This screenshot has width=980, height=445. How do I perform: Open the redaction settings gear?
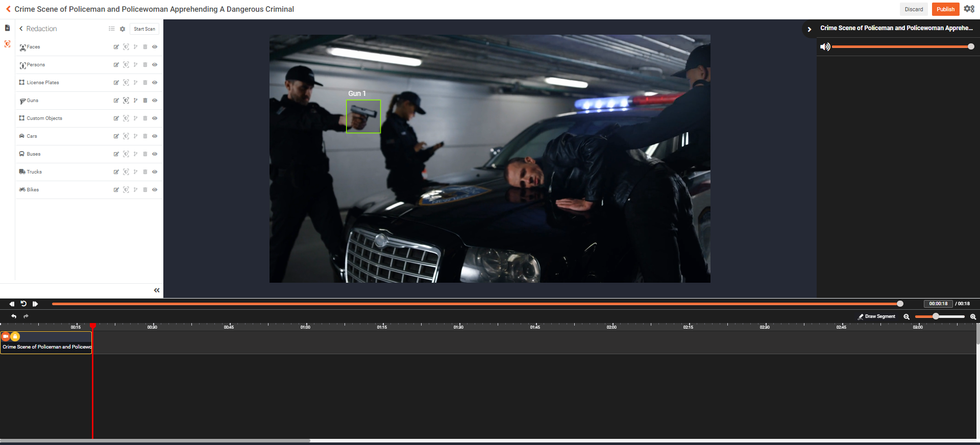tap(122, 29)
